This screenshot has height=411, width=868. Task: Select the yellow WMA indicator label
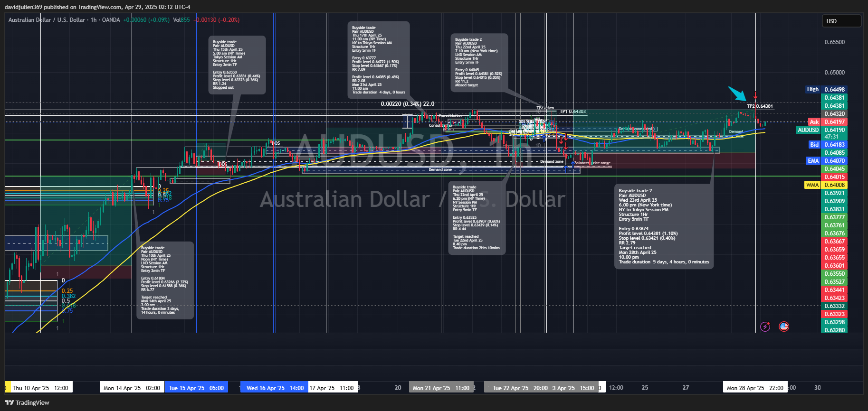(812, 185)
